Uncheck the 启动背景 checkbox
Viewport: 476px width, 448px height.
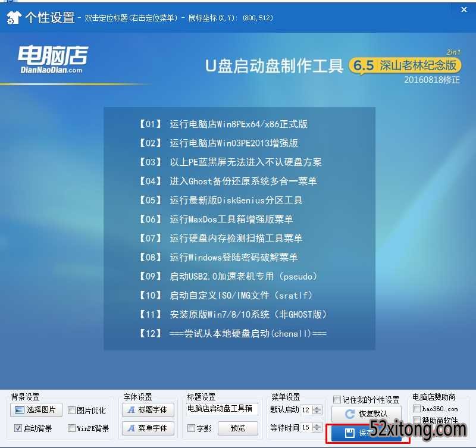pyautogui.click(x=18, y=428)
